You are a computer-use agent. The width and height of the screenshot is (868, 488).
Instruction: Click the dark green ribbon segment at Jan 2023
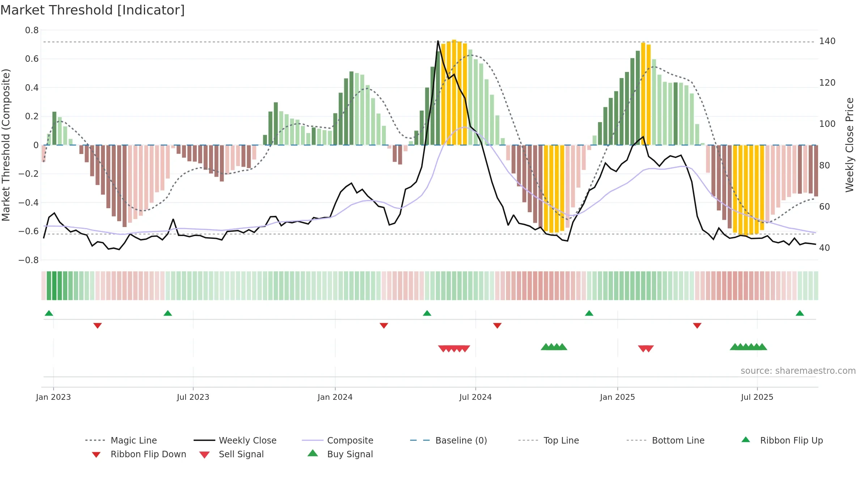pos(54,286)
